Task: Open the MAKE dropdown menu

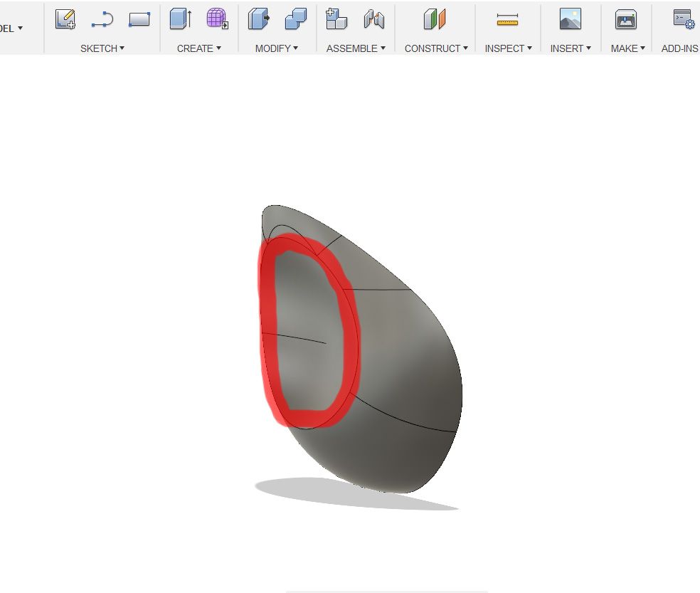Action: pyautogui.click(x=627, y=48)
